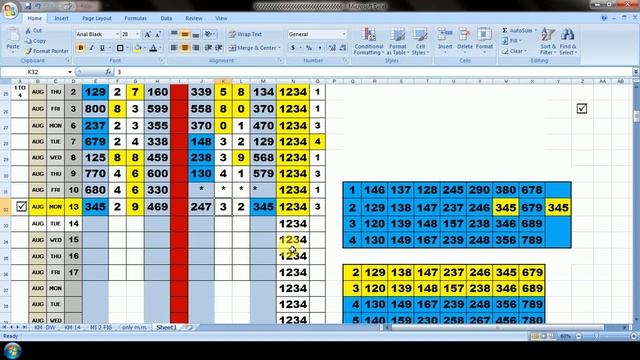This screenshot has width=640, height=360.
Task: Set Bottom Align vertical alignment
Action: click(196, 34)
